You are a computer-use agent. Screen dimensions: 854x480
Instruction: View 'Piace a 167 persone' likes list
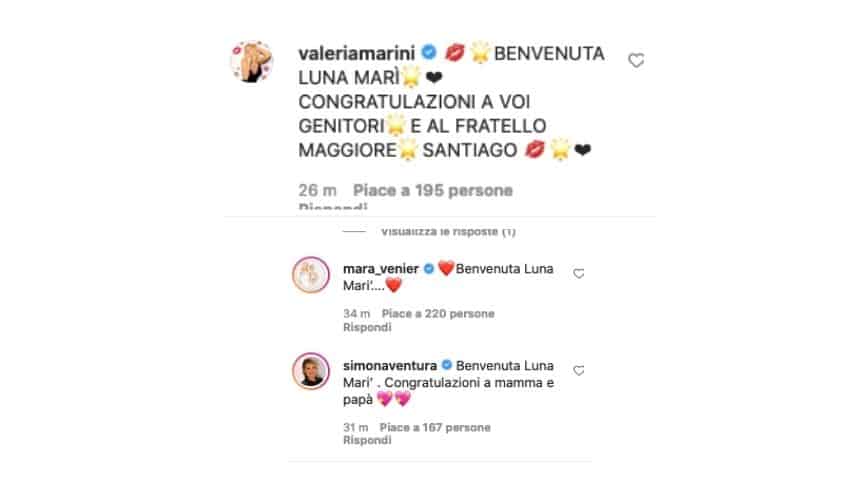435,428
